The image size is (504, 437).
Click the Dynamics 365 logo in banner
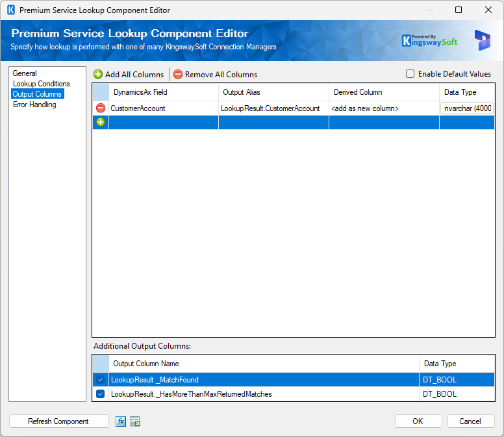(x=482, y=40)
